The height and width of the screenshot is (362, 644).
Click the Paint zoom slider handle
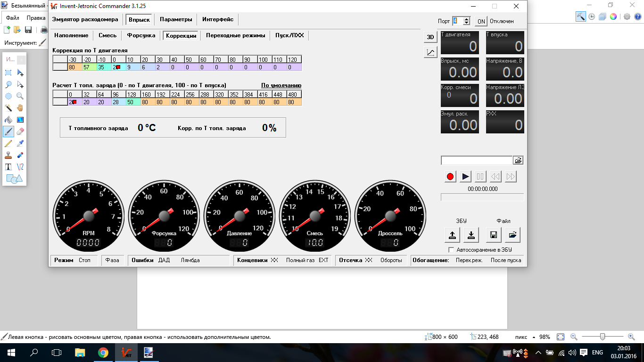pyautogui.click(x=603, y=337)
